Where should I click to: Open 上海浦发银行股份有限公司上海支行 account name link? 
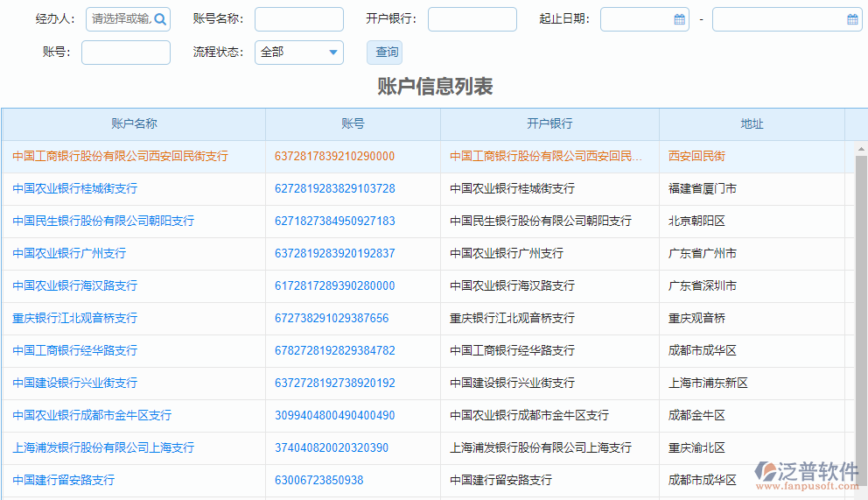click(x=103, y=447)
